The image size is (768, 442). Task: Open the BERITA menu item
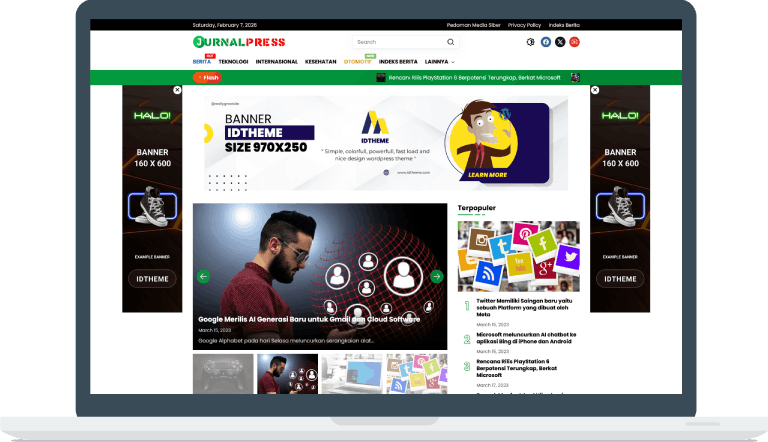[x=201, y=62]
